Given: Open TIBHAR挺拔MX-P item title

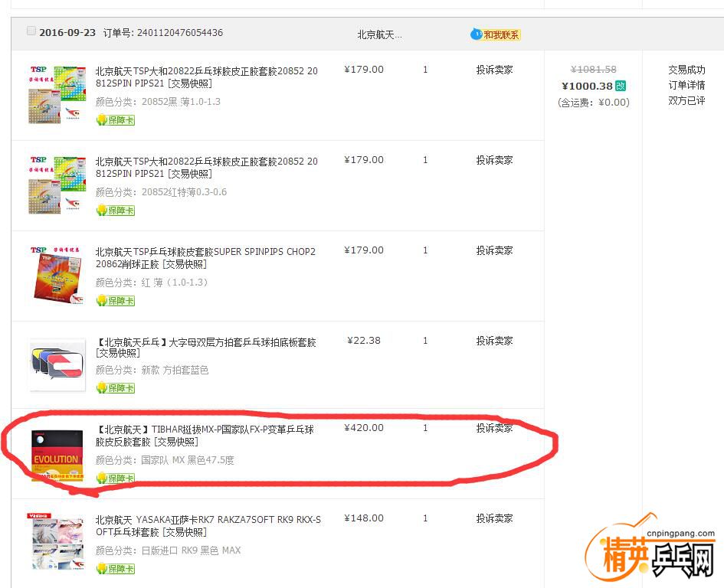Looking at the screenshot, I should (205, 436).
